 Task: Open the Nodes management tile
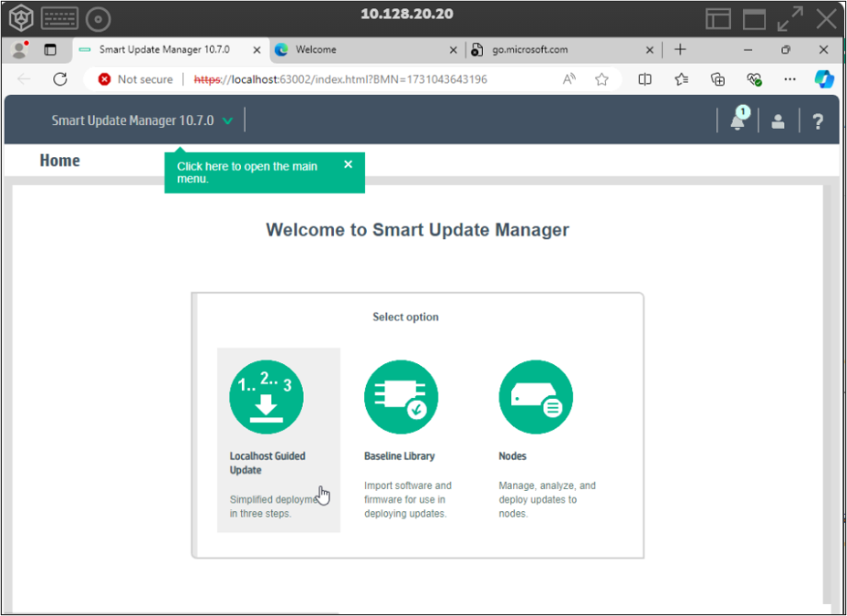[536, 396]
